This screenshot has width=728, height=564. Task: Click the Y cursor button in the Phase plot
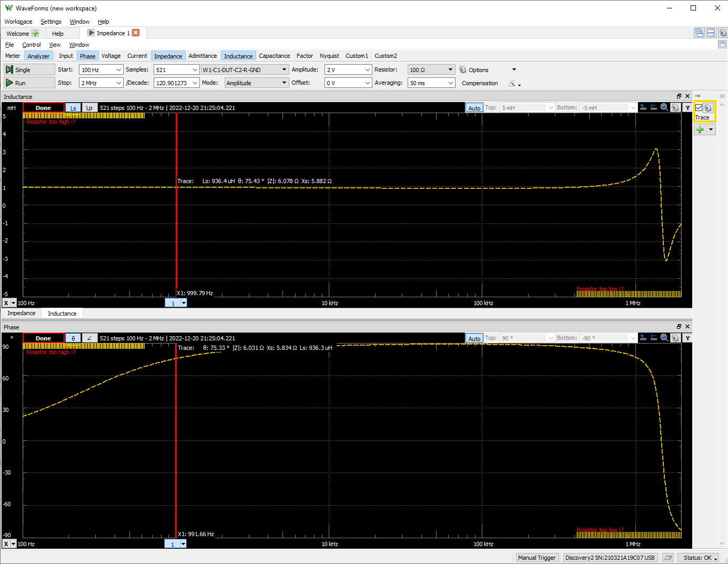(x=687, y=338)
